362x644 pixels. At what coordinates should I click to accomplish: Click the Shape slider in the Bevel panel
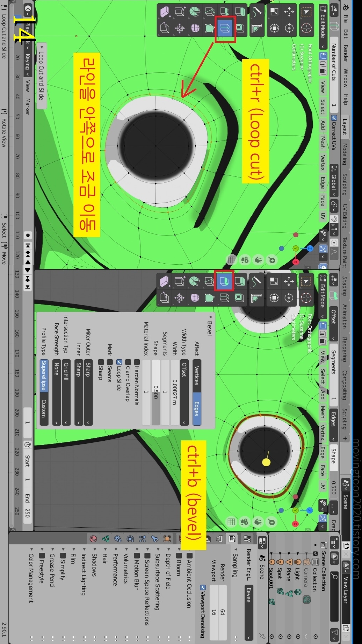pos(156,393)
